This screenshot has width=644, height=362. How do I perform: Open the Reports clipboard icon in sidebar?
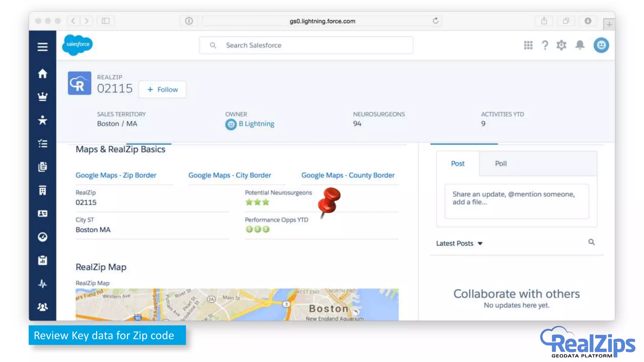pyautogui.click(x=42, y=260)
